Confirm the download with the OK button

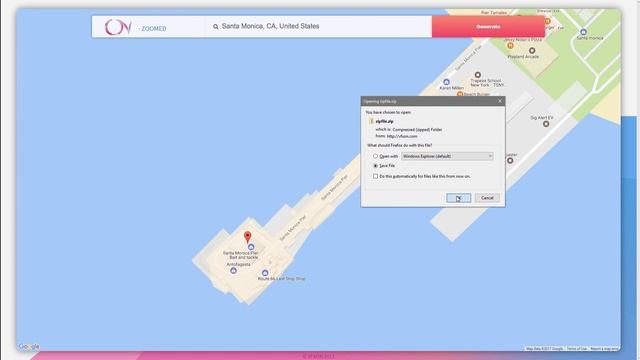pos(458,198)
